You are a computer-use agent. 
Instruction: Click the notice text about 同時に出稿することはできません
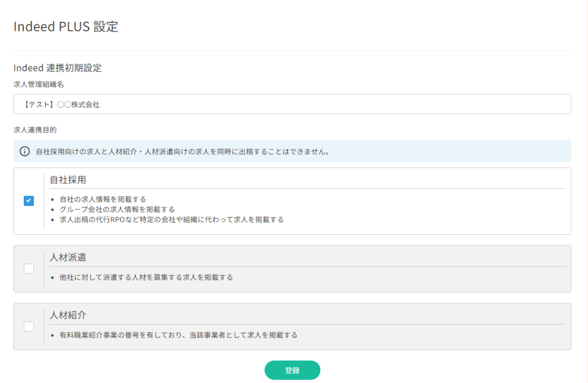(183, 152)
